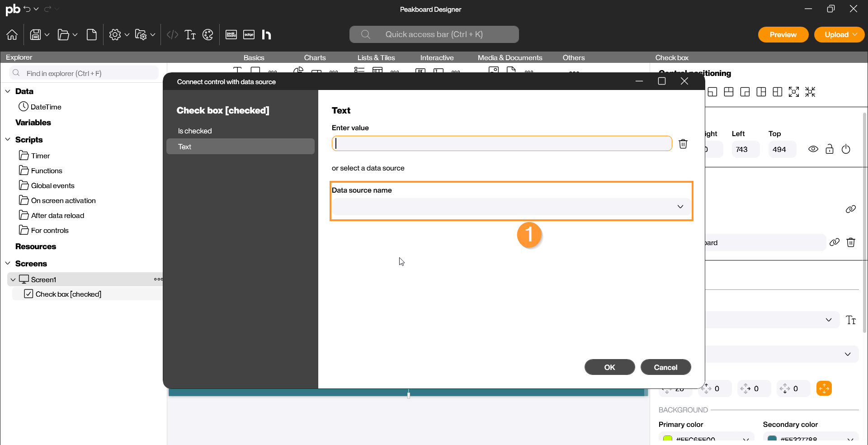The image size is (868, 445).
Task: Open the color palette icon
Action: [208, 35]
